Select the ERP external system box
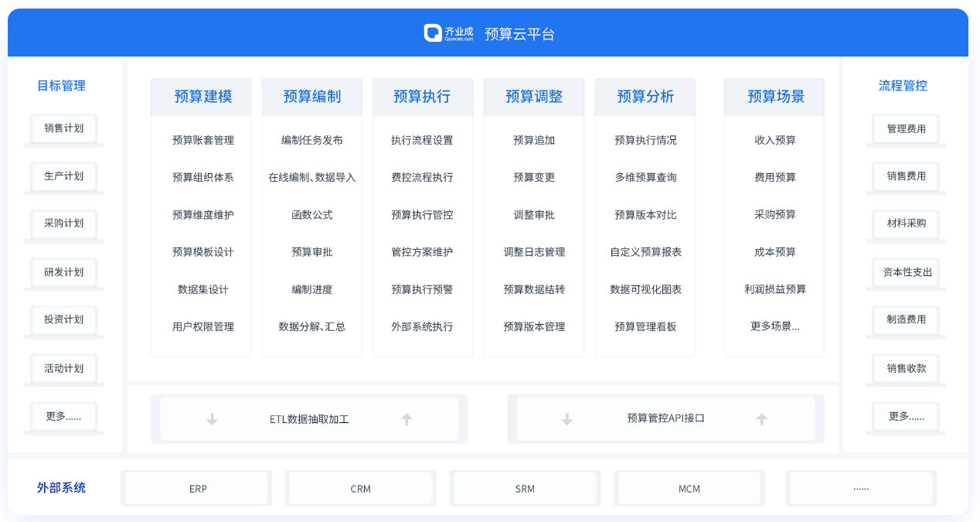980x522 pixels. [x=198, y=489]
